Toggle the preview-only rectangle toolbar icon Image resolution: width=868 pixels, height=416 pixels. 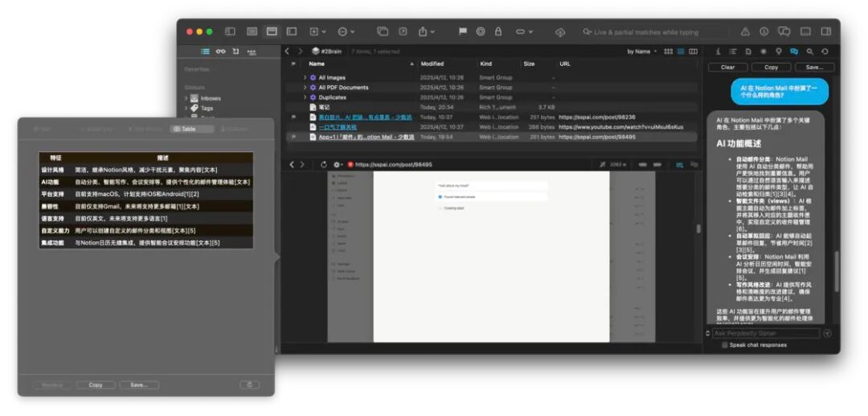[x=805, y=31]
